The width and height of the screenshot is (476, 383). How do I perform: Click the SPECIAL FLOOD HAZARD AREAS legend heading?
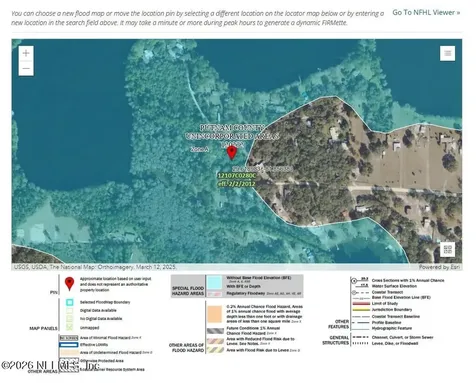click(188, 291)
